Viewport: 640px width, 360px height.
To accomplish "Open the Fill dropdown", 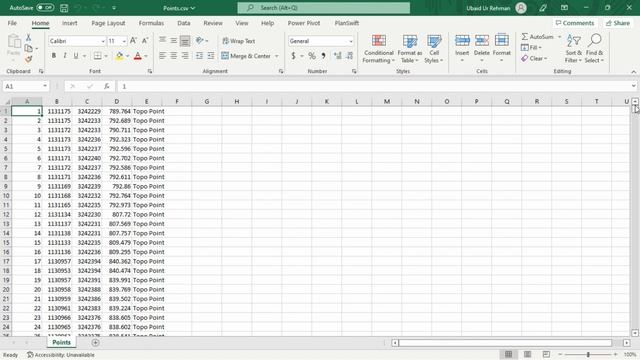I will [531, 48].
